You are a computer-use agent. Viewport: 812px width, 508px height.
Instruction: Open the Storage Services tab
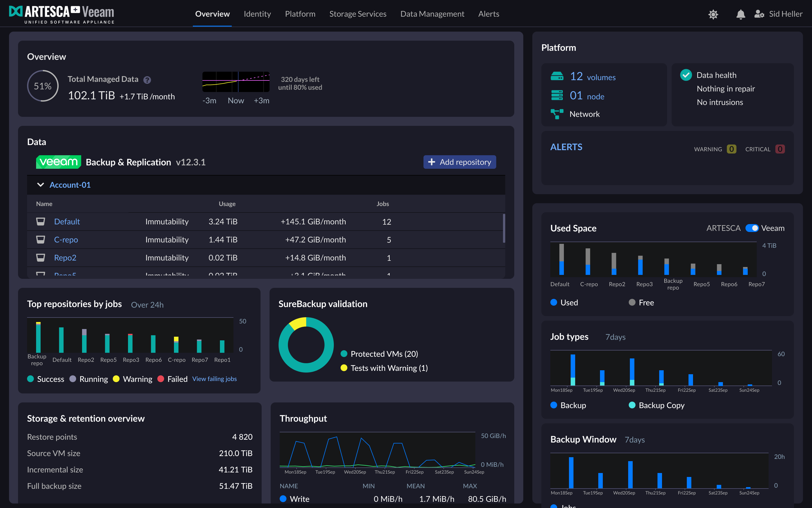pyautogui.click(x=358, y=14)
